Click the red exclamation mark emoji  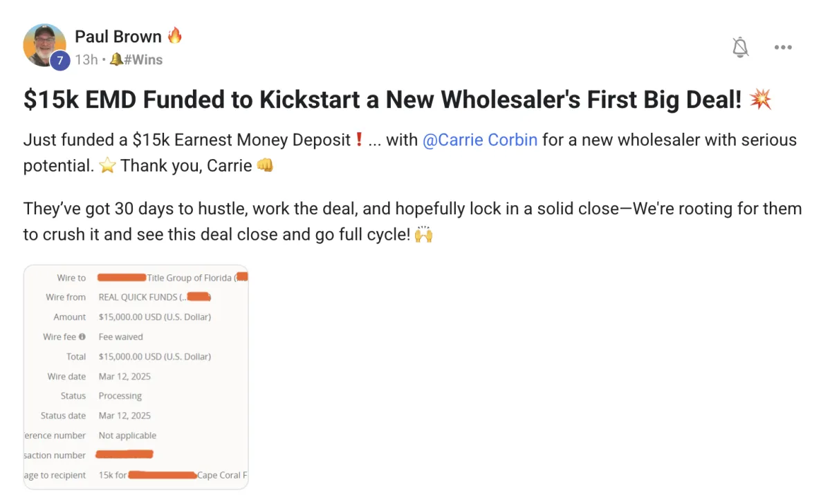(x=359, y=140)
